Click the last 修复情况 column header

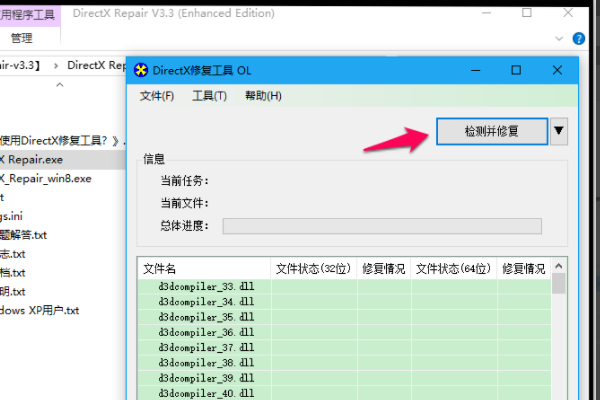pyautogui.click(x=524, y=269)
